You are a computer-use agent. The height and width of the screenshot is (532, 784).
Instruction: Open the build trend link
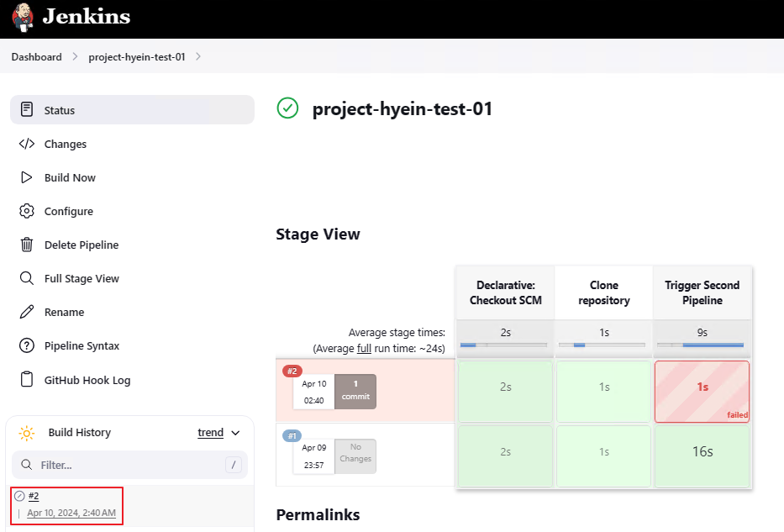pyautogui.click(x=211, y=433)
